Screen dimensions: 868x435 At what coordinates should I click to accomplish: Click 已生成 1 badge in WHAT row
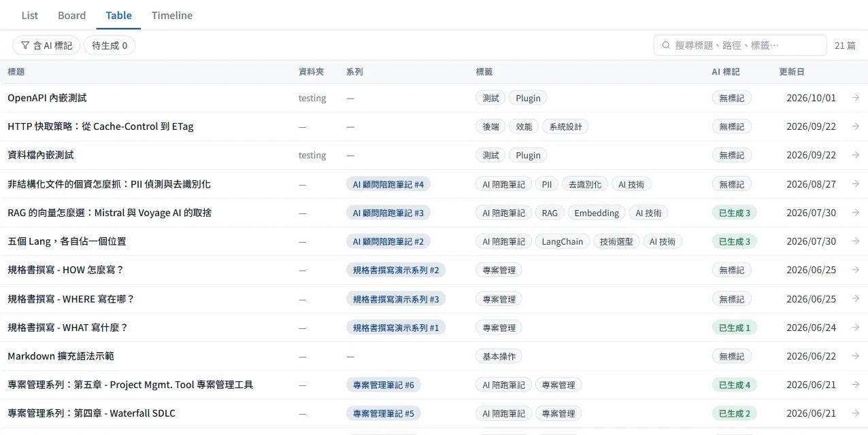(735, 328)
